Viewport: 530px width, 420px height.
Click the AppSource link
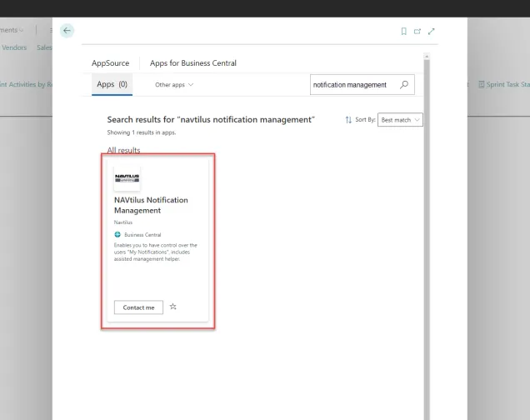(111, 63)
